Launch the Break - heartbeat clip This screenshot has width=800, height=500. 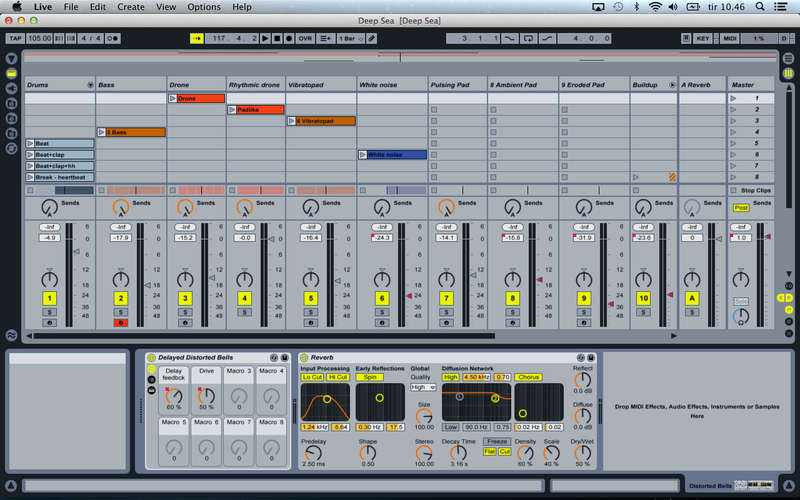coord(30,177)
